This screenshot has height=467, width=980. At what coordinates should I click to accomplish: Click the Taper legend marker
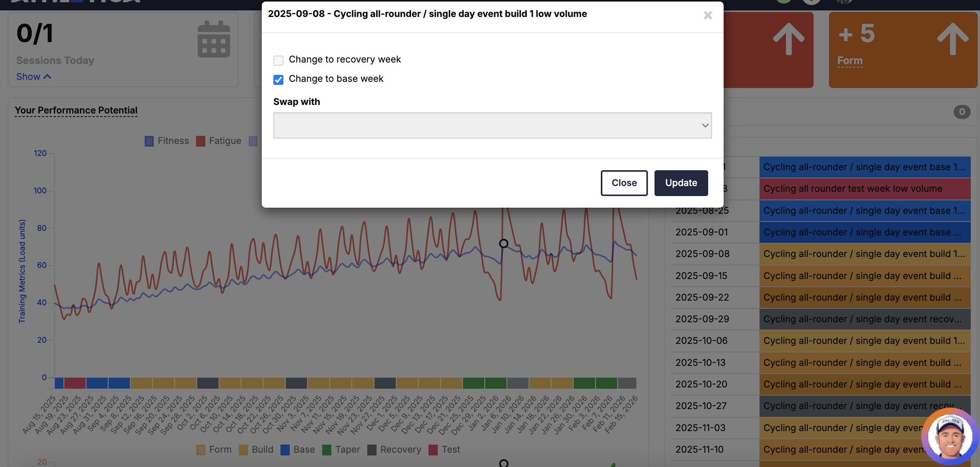pyautogui.click(x=327, y=450)
